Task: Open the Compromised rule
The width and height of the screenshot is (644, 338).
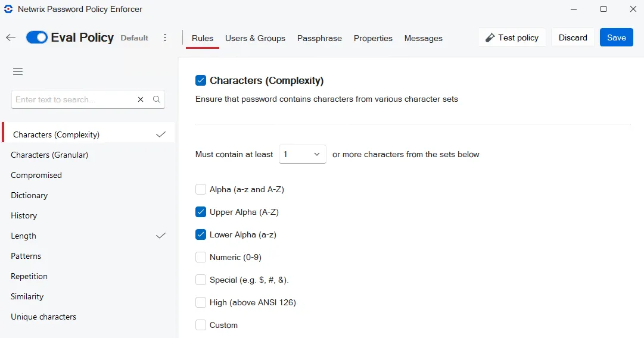Action: point(89,175)
